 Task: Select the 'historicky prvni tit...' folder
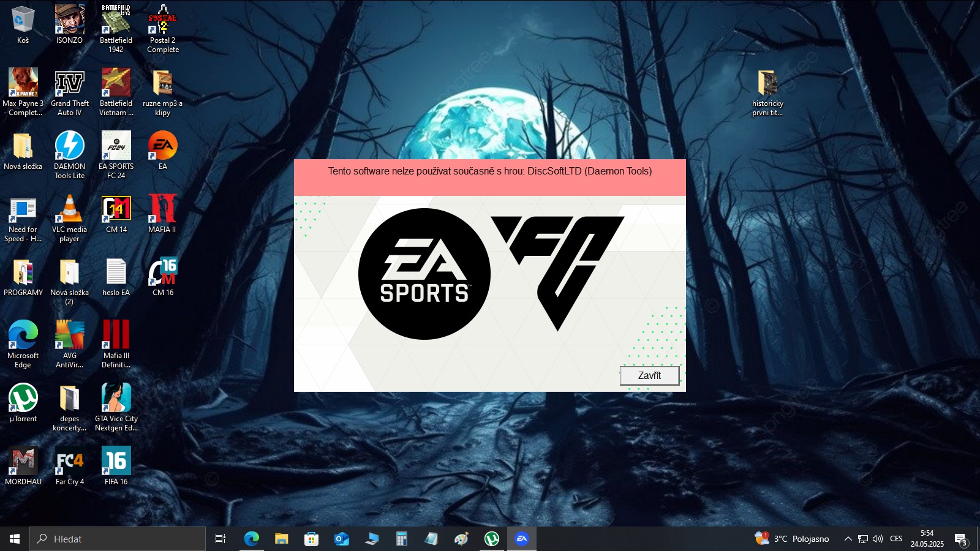click(x=767, y=92)
